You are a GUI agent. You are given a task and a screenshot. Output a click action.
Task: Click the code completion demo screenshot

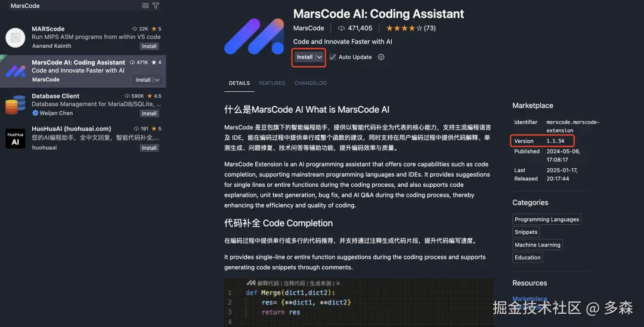pyautogui.click(x=359, y=303)
